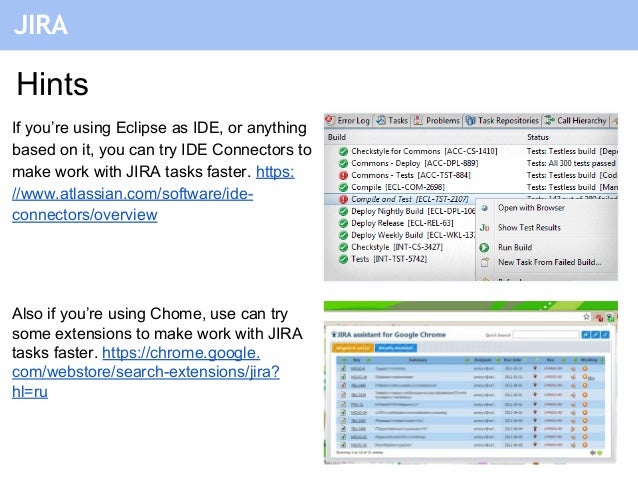
Task: Click the JIRA assistant extension icon in Chrome
Action: tap(610, 318)
